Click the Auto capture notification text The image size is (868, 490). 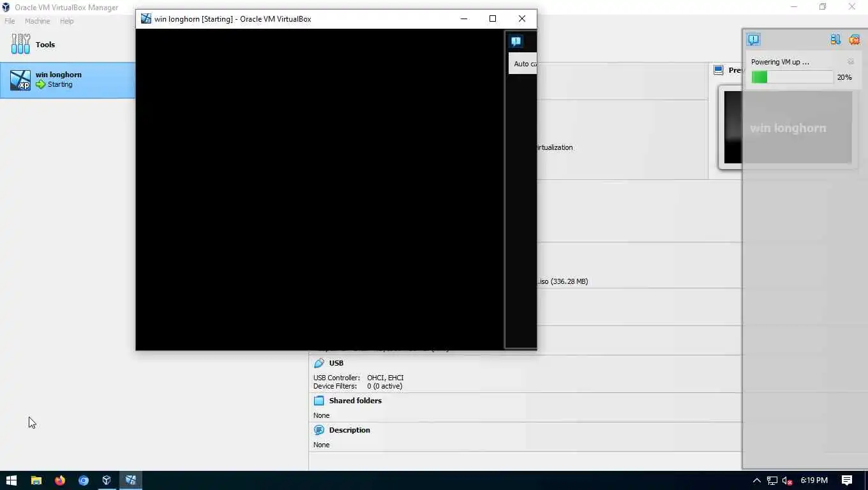click(525, 64)
